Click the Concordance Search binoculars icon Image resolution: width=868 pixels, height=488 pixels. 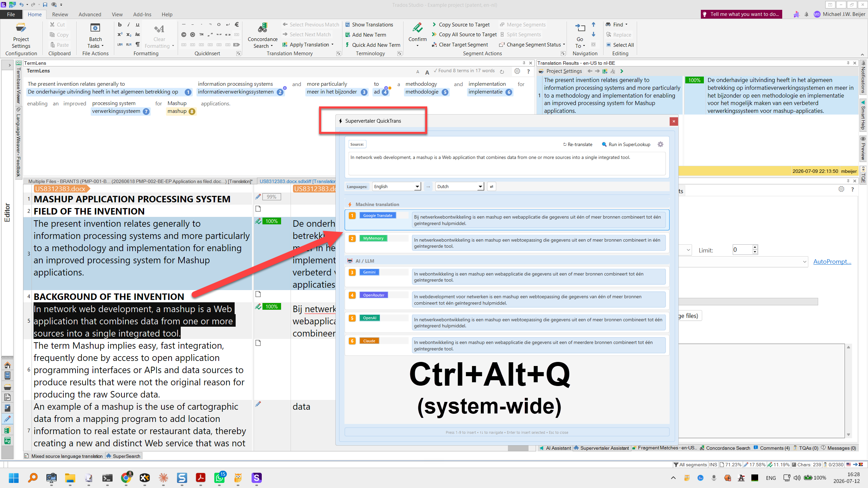[x=262, y=28]
